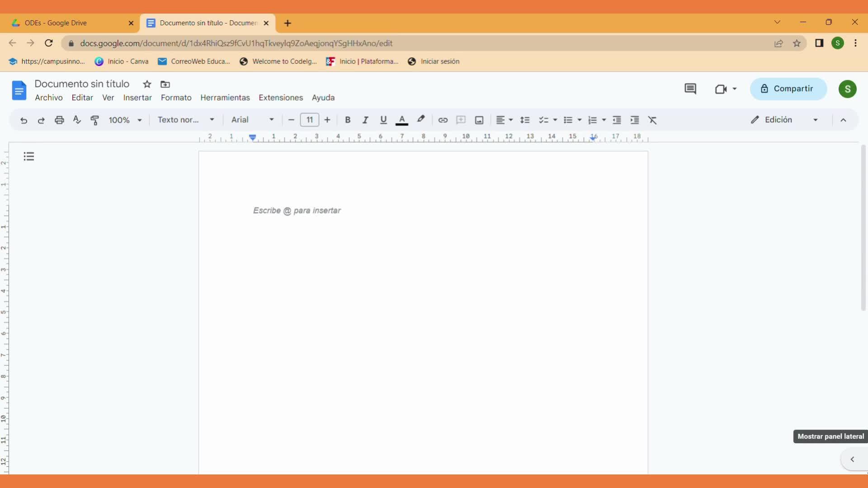Click the insert image icon
Image resolution: width=868 pixels, height=488 pixels.
(x=479, y=120)
